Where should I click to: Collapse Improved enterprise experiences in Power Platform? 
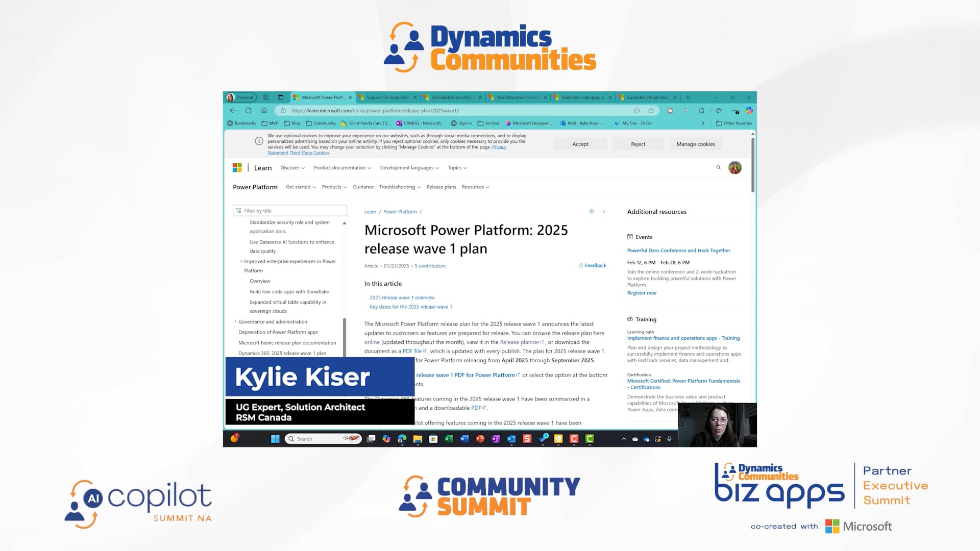[x=242, y=261]
